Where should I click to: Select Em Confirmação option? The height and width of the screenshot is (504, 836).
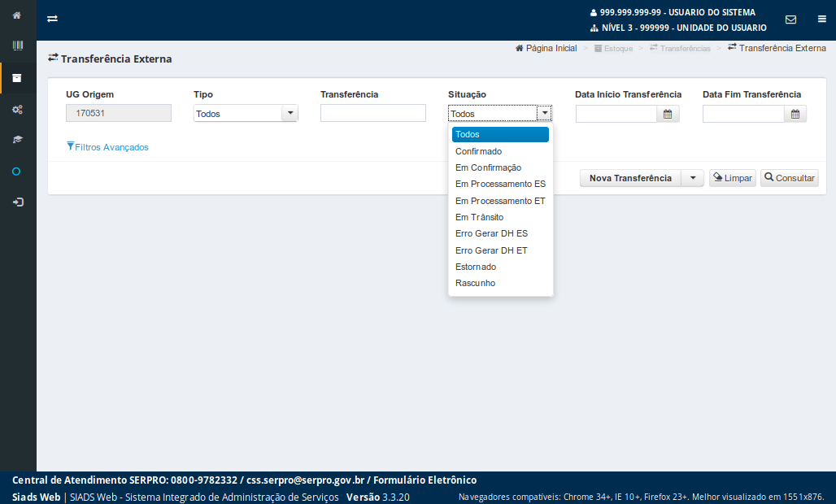[500, 167]
